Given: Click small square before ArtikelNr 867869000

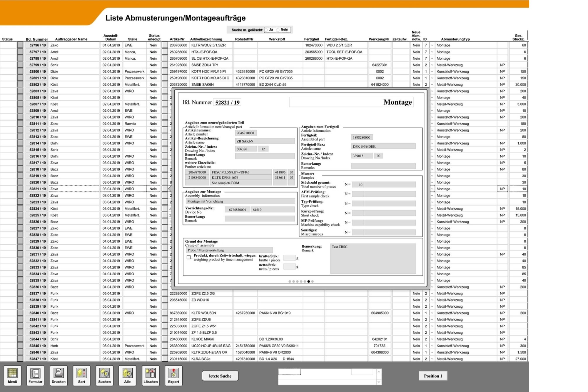Looking at the screenshot, I should 165,313.
